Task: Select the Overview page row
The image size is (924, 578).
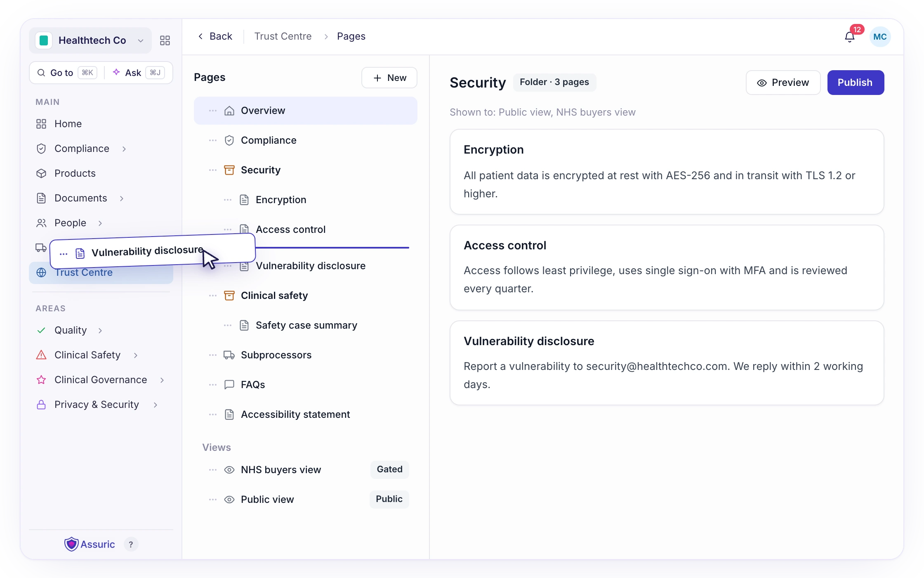Action: pyautogui.click(x=306, y=111)
